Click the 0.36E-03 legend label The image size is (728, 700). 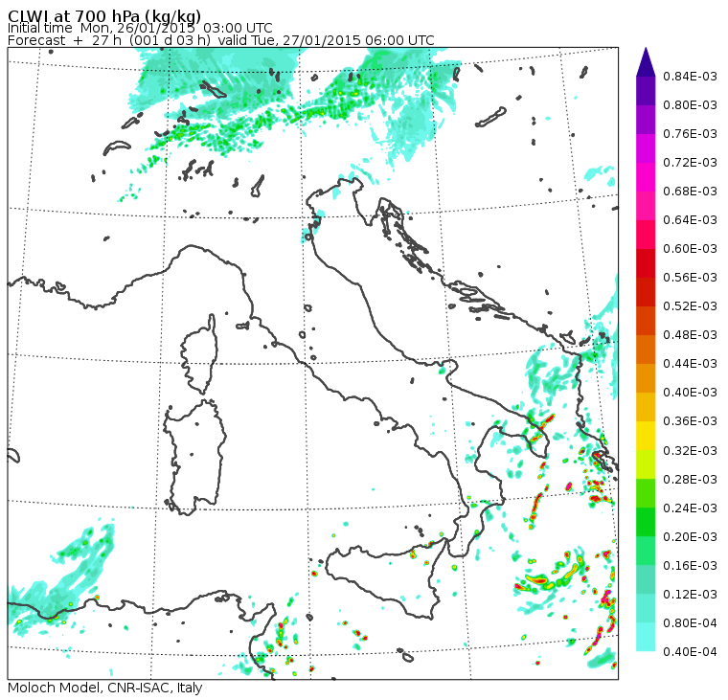690,421
